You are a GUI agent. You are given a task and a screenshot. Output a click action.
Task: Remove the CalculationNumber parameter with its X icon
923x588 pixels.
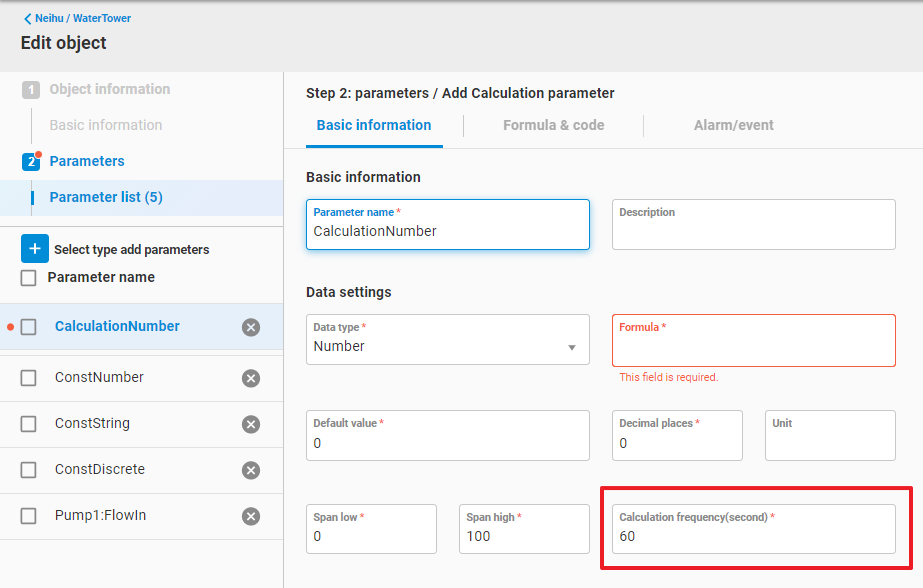[x=251, y=327]
